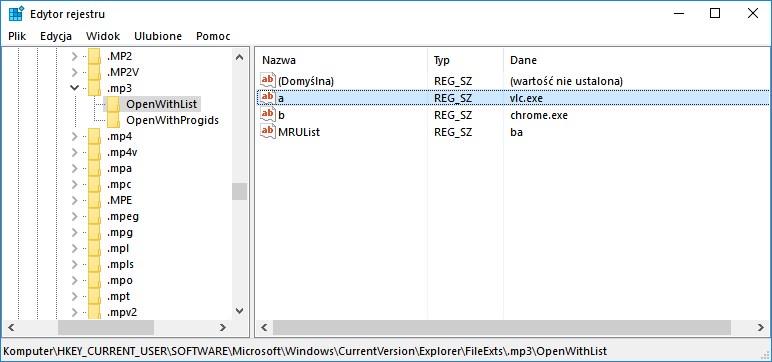Sort values by the Nazwa column header
The width and height of the screenshot is (772, 362).
342,60
